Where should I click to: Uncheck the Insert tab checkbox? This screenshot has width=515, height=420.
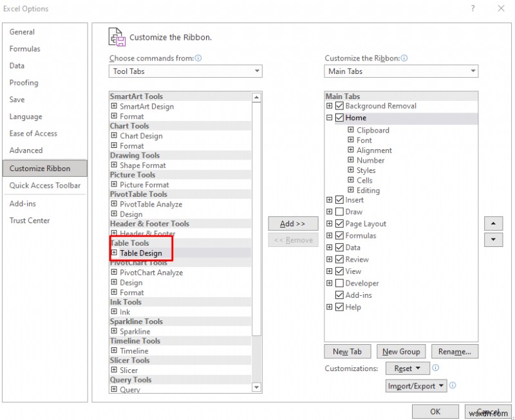(x=340, y=199)
